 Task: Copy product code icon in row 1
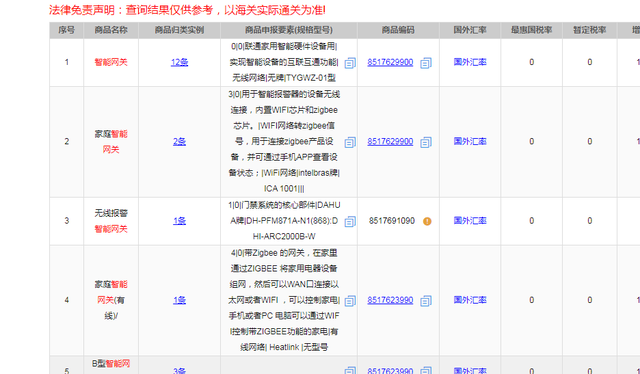[x=426, y=63]
